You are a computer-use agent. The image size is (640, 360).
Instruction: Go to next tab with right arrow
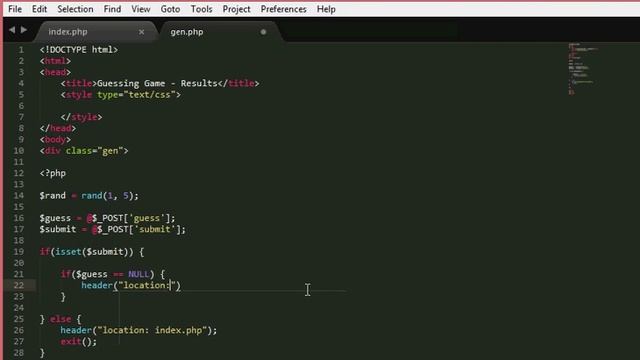coord(24,30)
